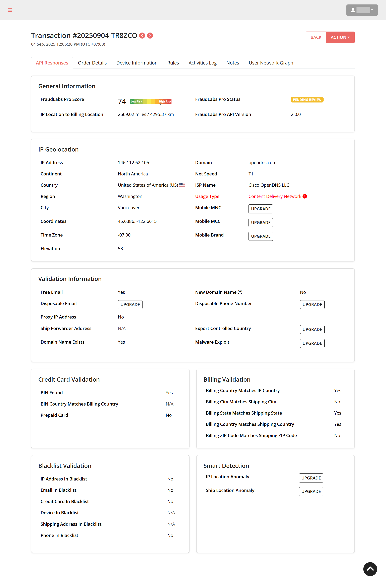Click the scroll-to-top arrow button
The width and height of the screenshot is (386, 588).
point(370,569)
